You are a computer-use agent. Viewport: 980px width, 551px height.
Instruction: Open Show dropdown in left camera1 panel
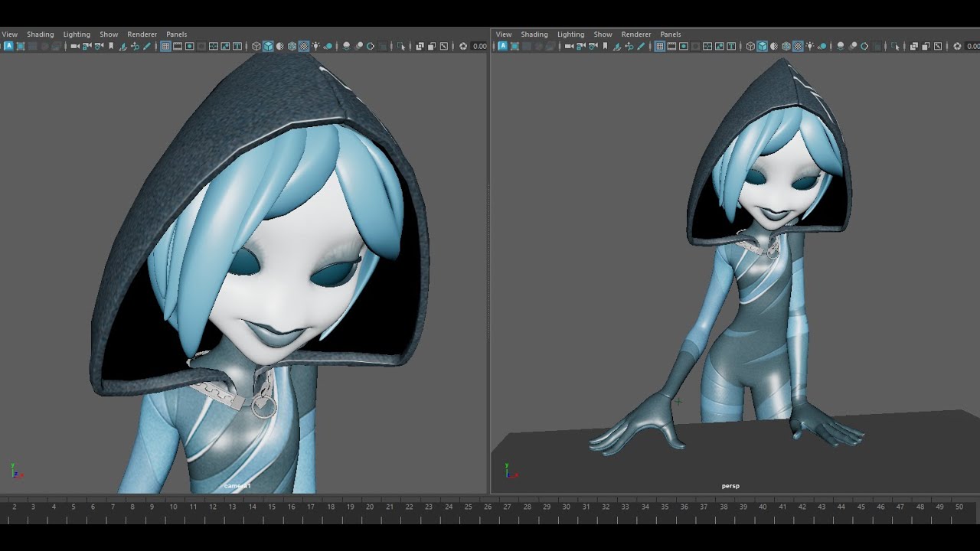click(109, 34)
